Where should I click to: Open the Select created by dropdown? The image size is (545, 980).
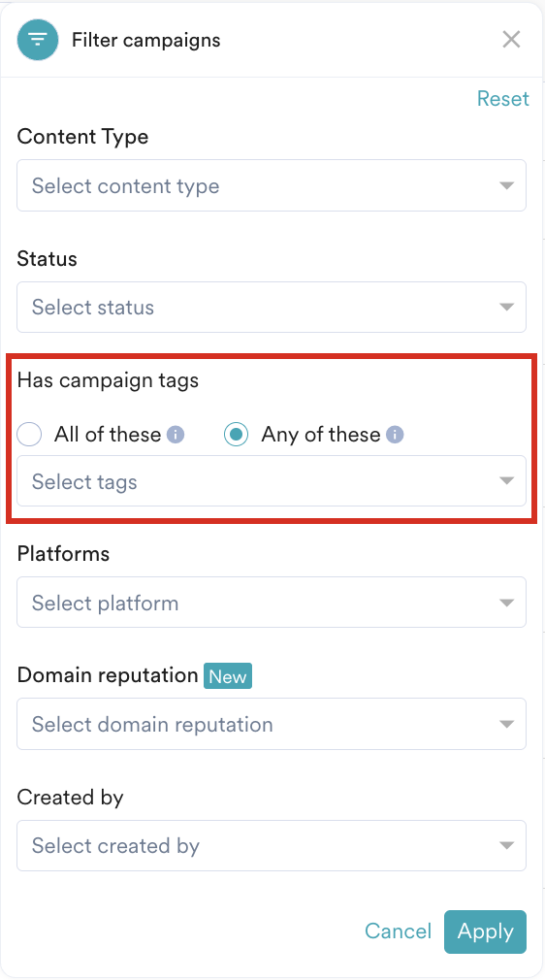(x=272, y=846)
